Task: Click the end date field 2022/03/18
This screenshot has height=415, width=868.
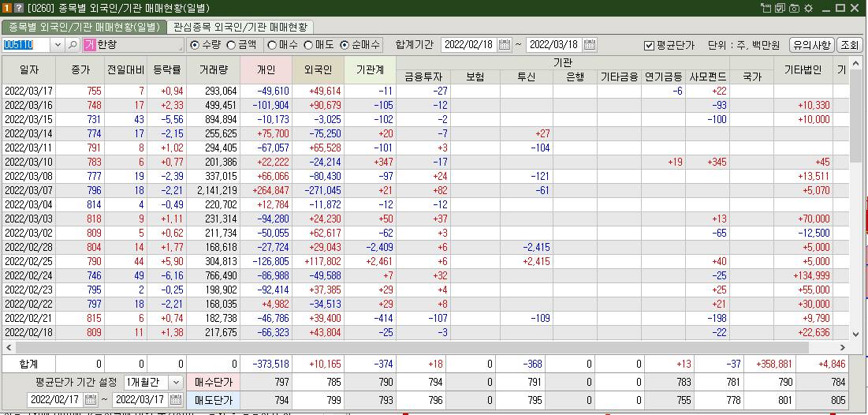Action: coord(555,45)
